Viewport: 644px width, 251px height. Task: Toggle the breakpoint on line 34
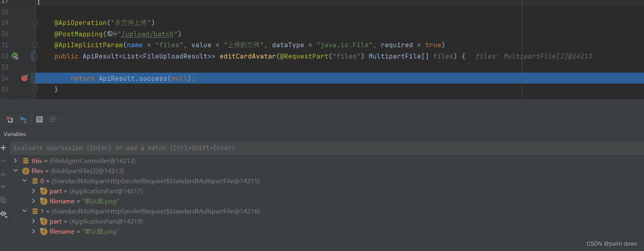pyautogui.click(x=25, y=78)
